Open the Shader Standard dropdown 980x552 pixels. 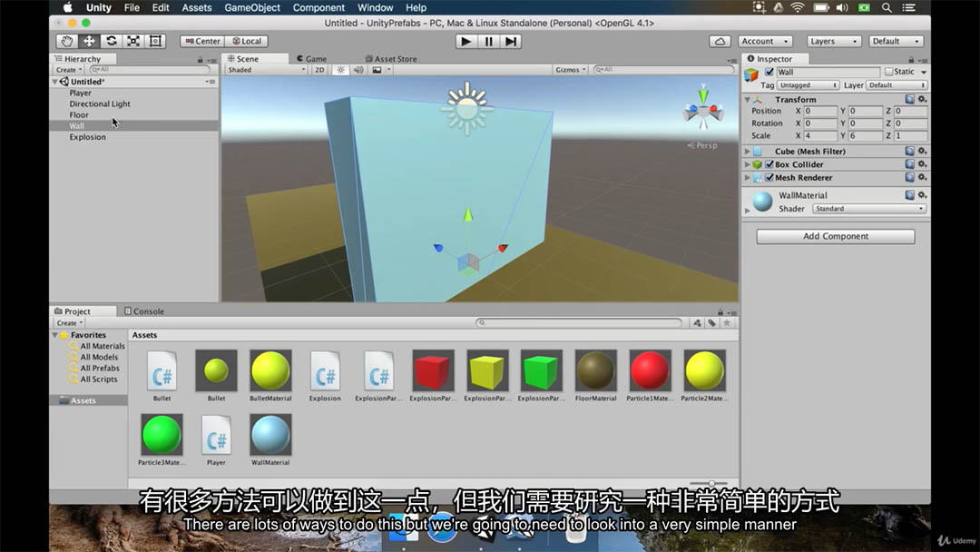[x=868, y=209]
